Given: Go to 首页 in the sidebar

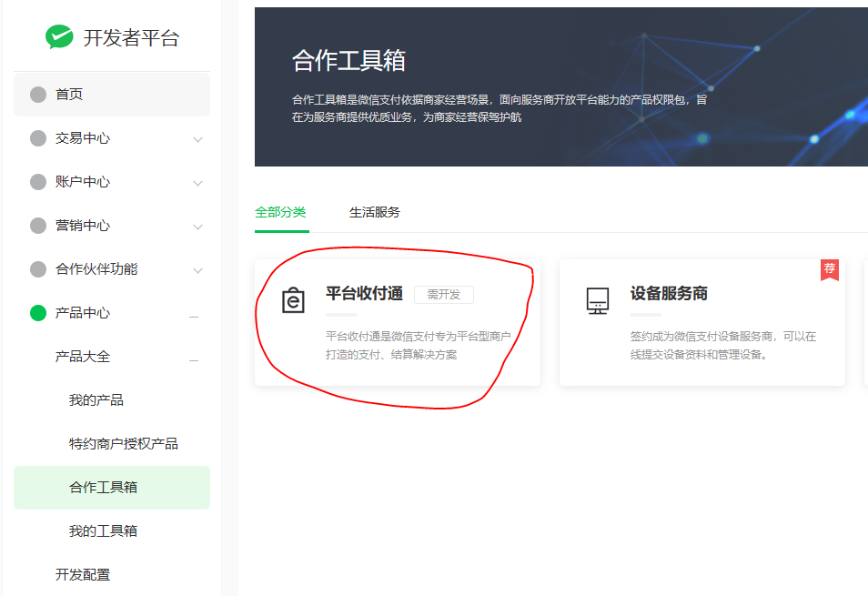Looking at the screenshot, I should (112, 94).
